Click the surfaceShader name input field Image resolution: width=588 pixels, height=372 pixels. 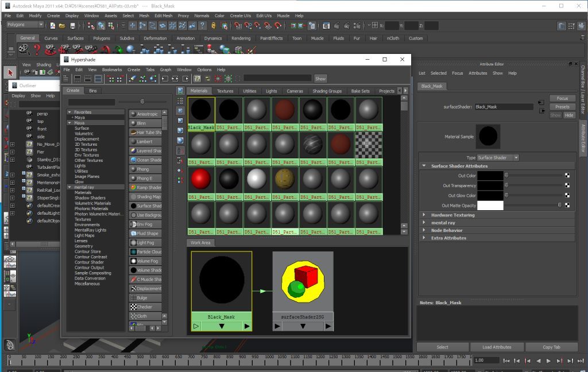(x=504, y=107)
